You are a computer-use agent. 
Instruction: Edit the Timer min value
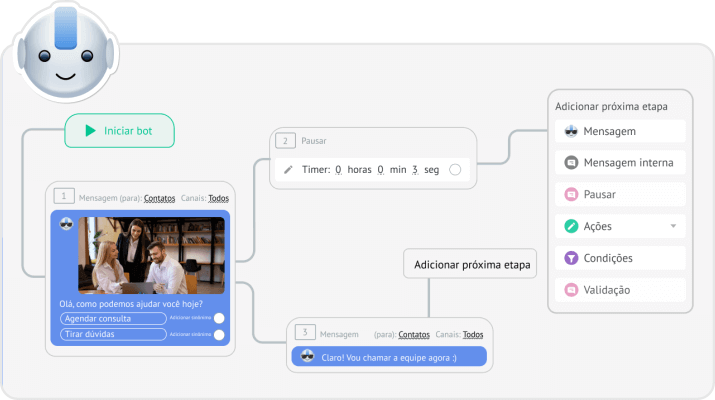380,170
